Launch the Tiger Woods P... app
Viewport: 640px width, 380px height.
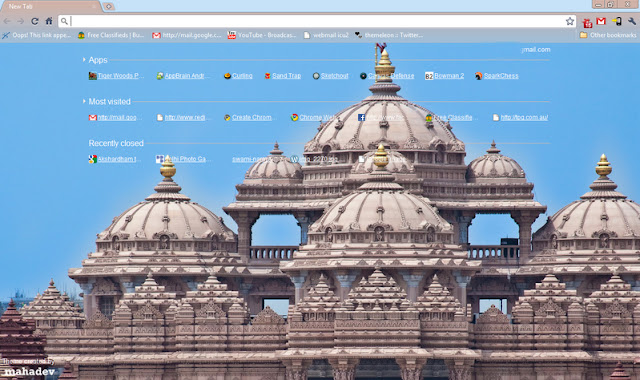click(x=116, y=76)
